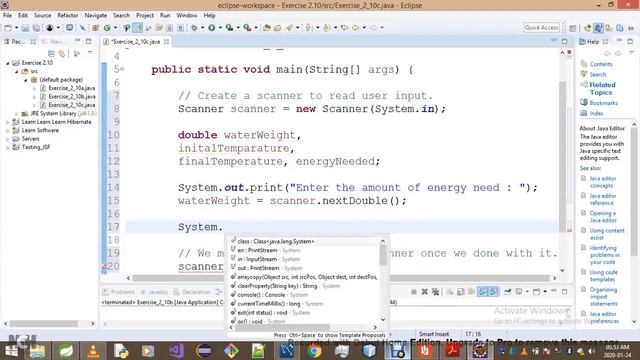Select the highlighted Java perspective icon

598,28
